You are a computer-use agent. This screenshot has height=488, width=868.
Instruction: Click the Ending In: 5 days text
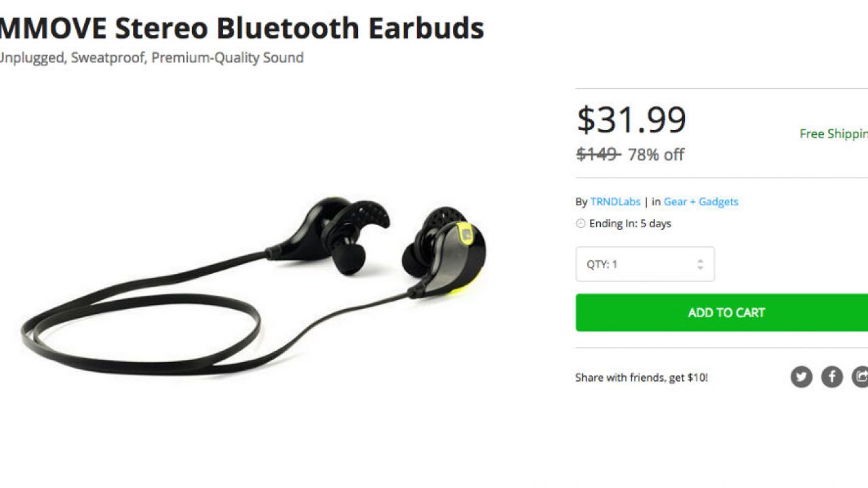[630, 224]
